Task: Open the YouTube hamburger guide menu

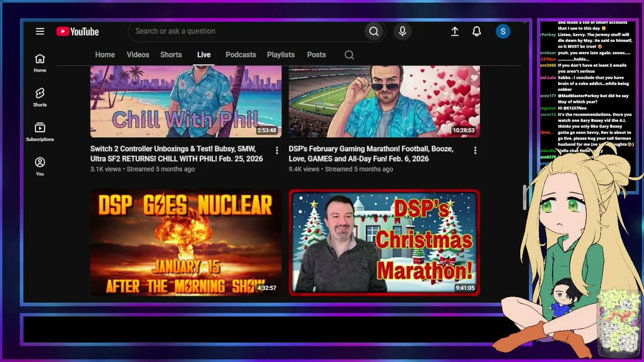Action: point(40,31)
